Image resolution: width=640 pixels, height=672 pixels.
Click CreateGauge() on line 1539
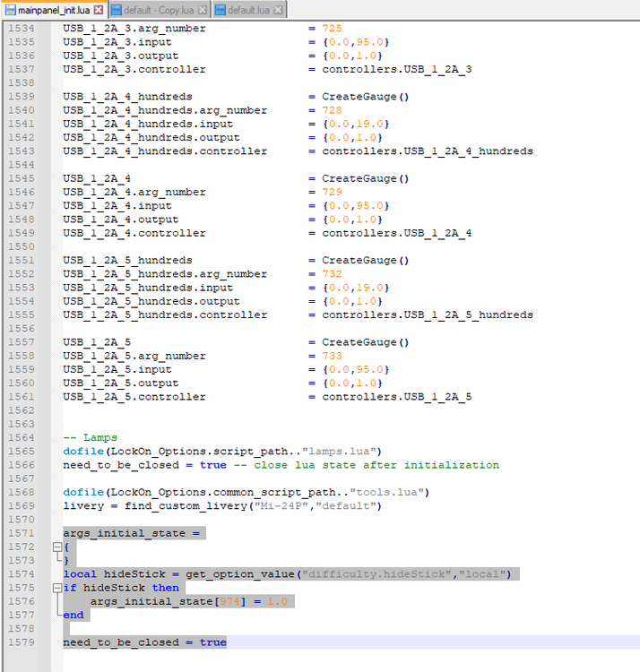[366, 97]
